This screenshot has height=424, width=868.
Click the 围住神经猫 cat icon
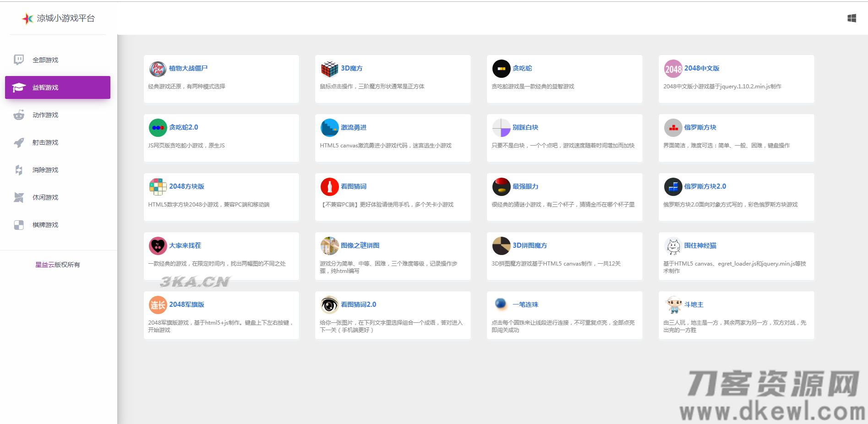[673, 246]
